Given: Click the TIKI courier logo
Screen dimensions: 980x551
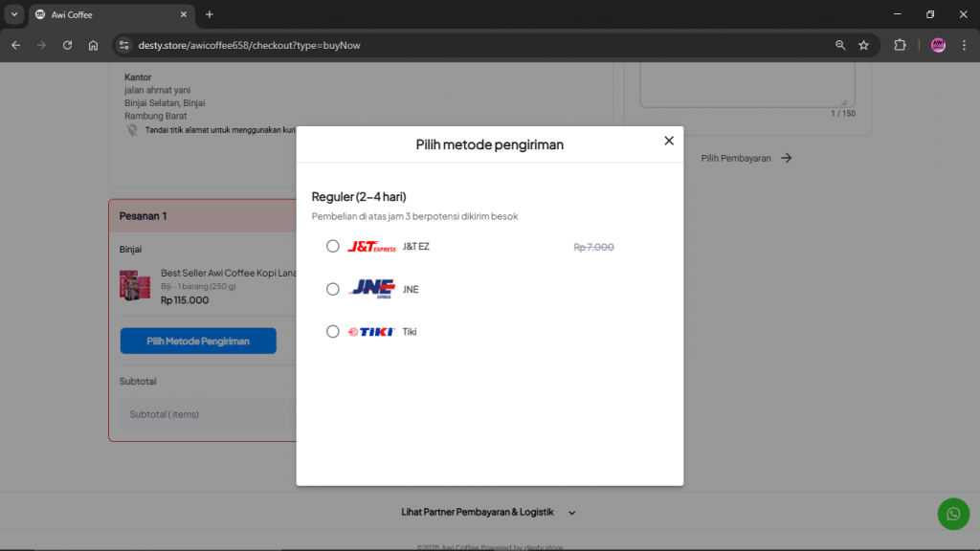Looking at the screenshot, I should pyautogui.click(x=371, y=332).
